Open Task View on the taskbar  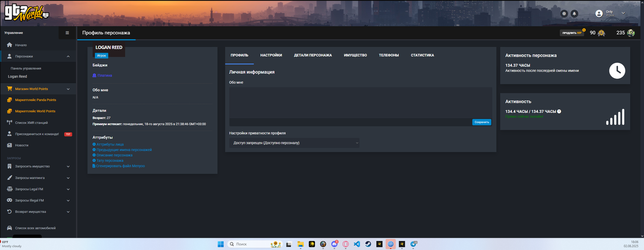(289, 244)
